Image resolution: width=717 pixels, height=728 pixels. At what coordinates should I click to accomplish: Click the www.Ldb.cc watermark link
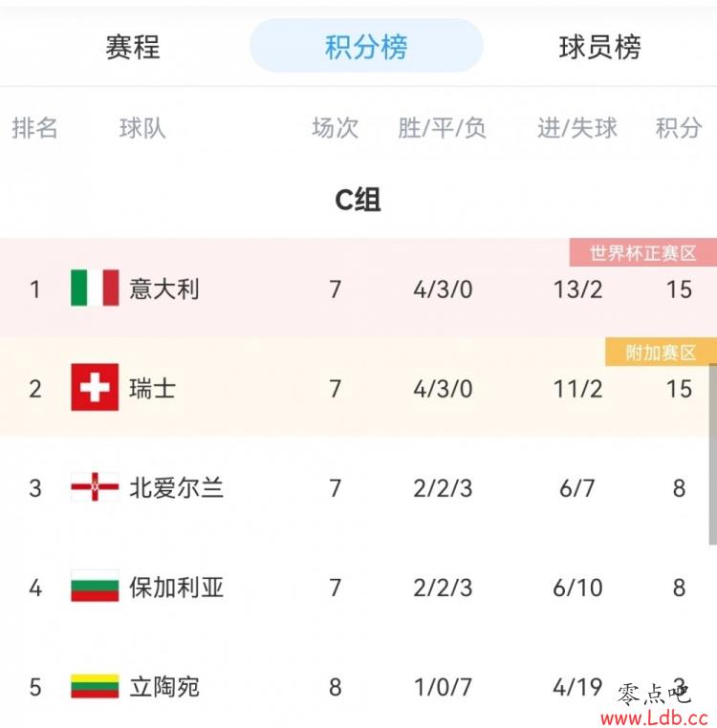tap(654, 717)
